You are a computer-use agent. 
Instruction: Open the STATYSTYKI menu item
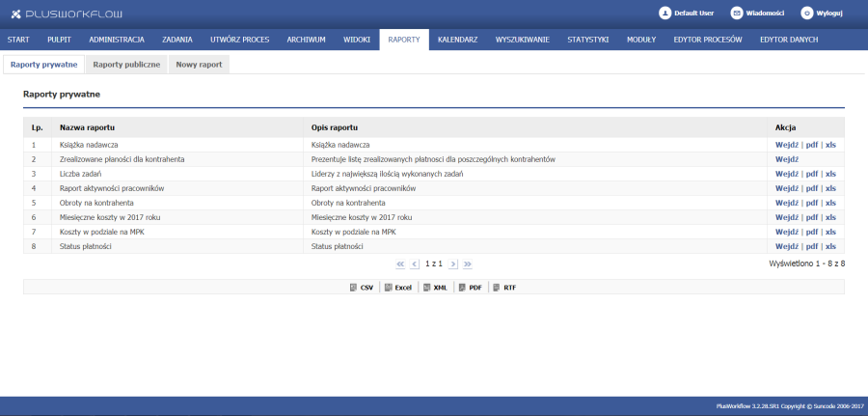[x=587, y=40]
